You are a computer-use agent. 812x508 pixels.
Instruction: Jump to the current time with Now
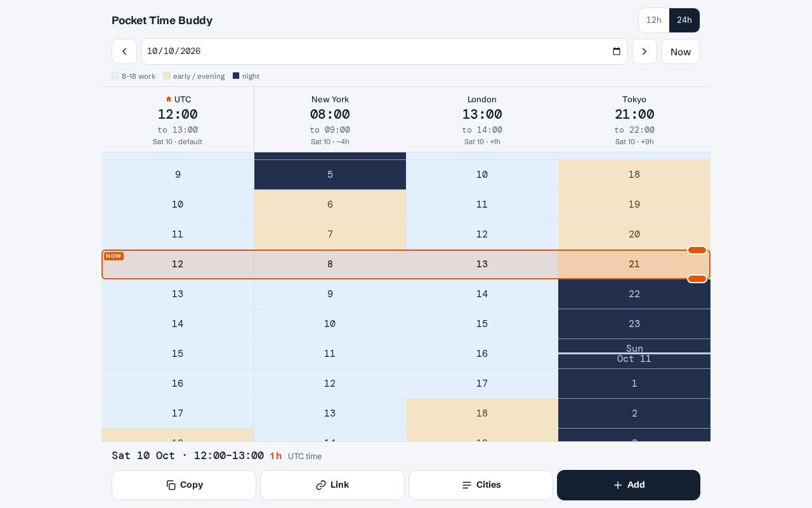(681, 51)
